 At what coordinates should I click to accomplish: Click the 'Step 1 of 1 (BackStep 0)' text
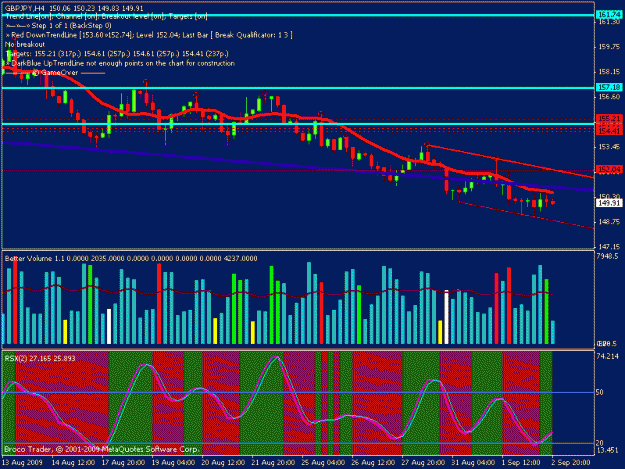(x=71, y=26)
